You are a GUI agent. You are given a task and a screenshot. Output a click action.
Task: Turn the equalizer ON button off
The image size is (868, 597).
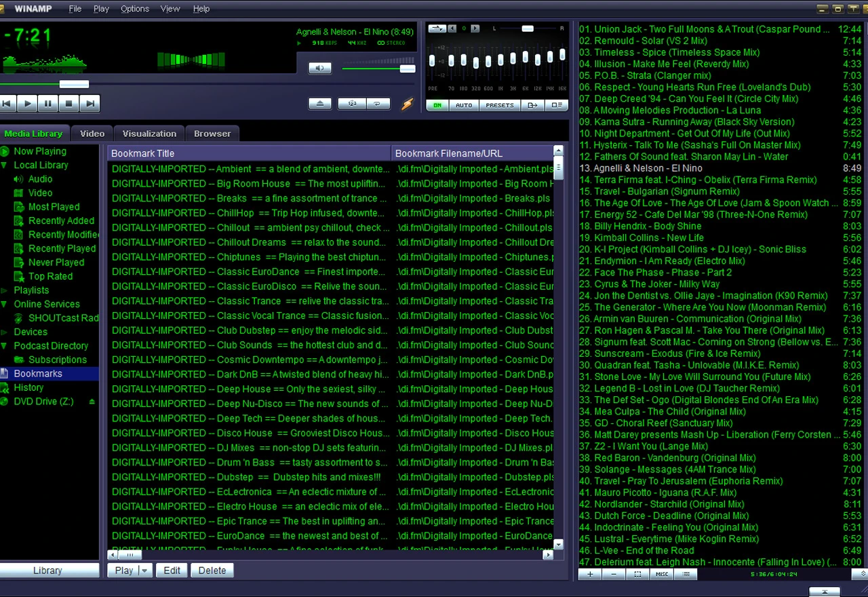click(x=437, y=105)
